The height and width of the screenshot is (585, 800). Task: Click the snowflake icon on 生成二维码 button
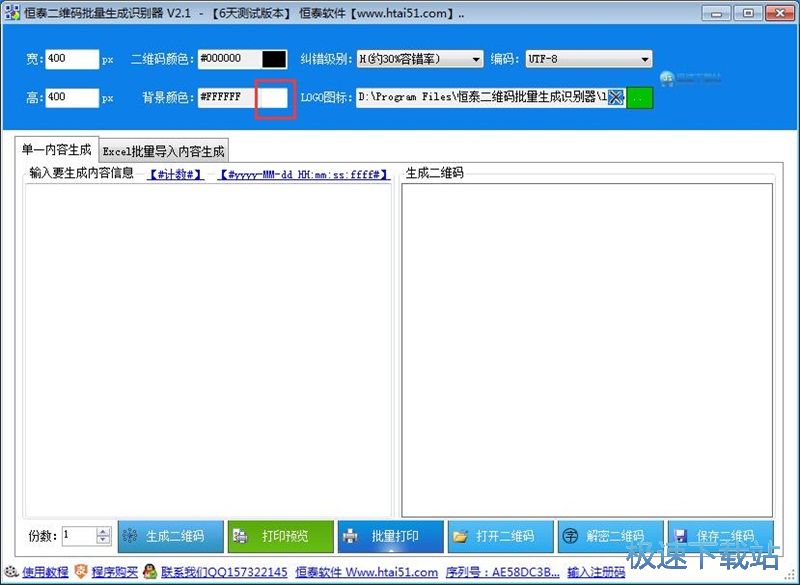coord(130,536)
